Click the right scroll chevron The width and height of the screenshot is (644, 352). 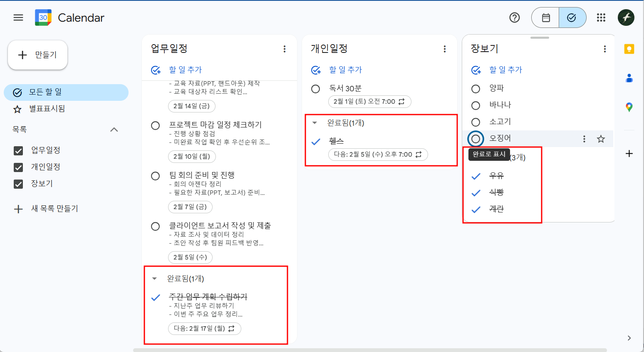point(629,338)
